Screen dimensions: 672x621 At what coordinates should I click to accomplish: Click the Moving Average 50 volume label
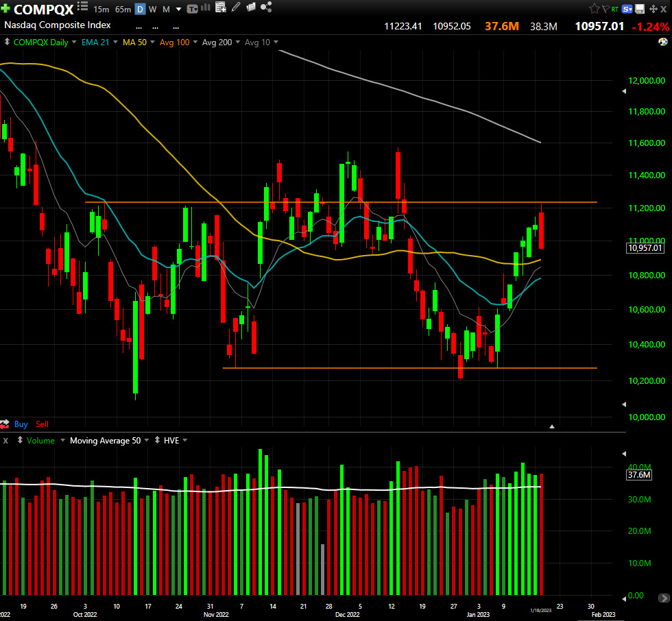[x=105, y=440]
